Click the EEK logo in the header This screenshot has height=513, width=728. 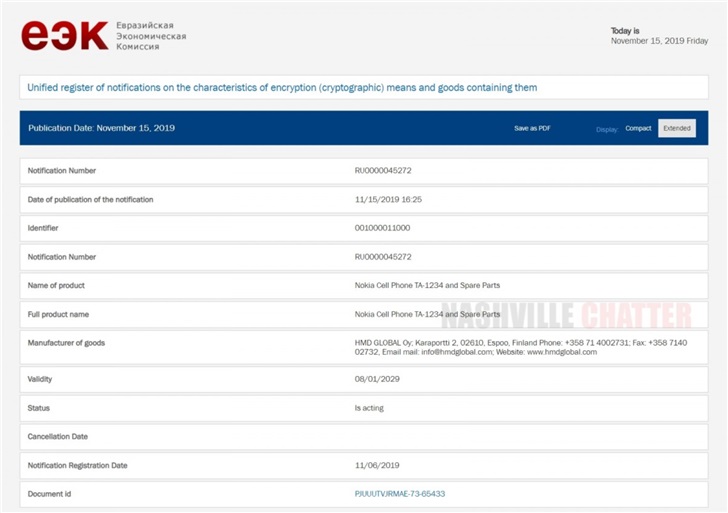(x=64, y=35)
